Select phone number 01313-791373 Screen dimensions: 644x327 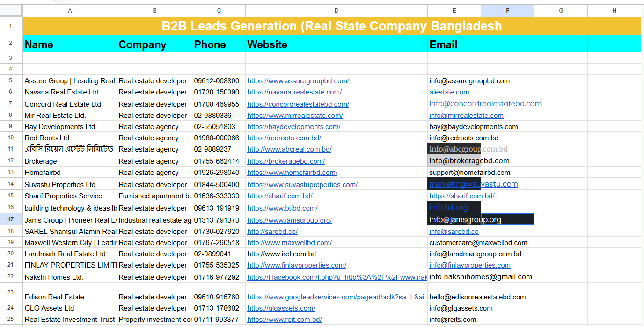point(219,219)
